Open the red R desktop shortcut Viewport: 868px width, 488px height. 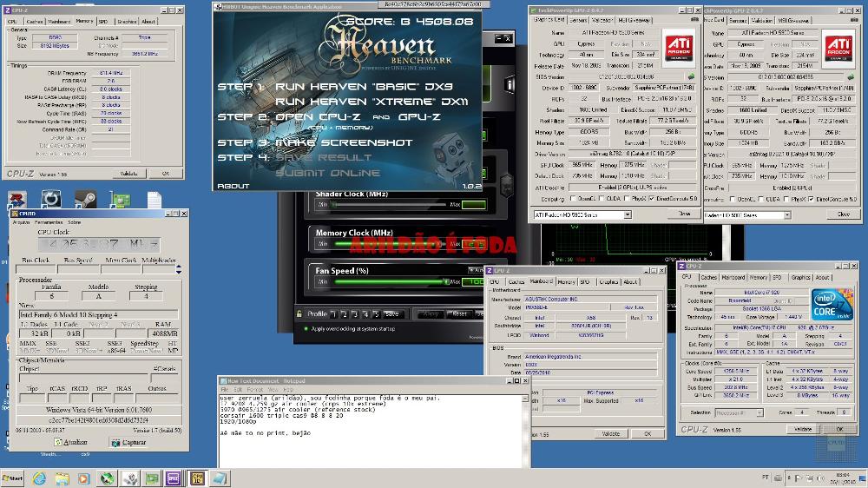16,200
